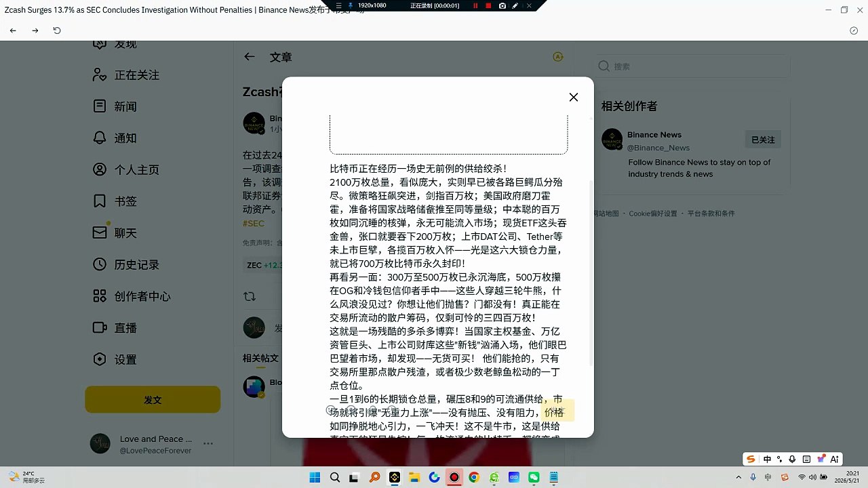The height and width of the screenshot is (488, 868).
Task: Click the #SEC hashtag
Action: (x=254, y=223)
